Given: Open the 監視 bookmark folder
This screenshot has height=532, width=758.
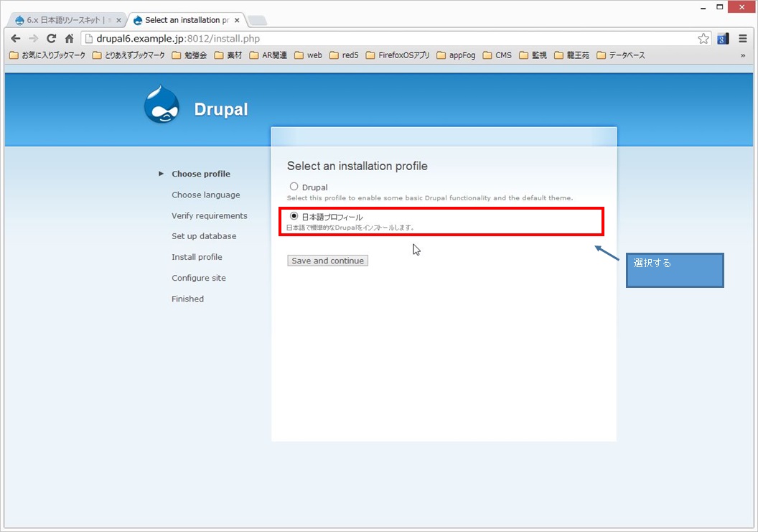Looking at the screenshot, I should [x=533, y=55].
